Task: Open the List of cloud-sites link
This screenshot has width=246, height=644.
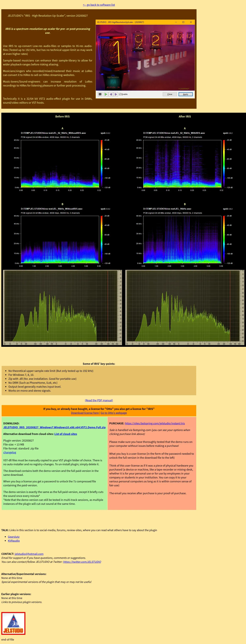Action: click(x=66, y=434)
